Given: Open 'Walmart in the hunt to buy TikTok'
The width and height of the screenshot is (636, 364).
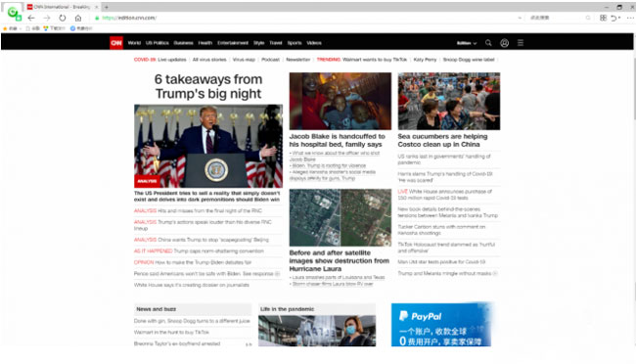Looking at the screenshot, I should (171, 333).
